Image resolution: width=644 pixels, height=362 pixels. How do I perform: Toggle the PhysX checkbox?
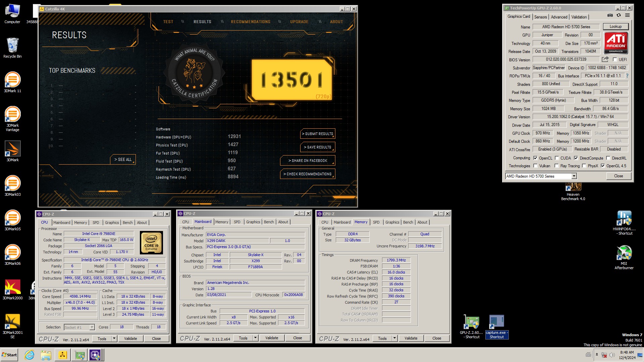point(584,166)
